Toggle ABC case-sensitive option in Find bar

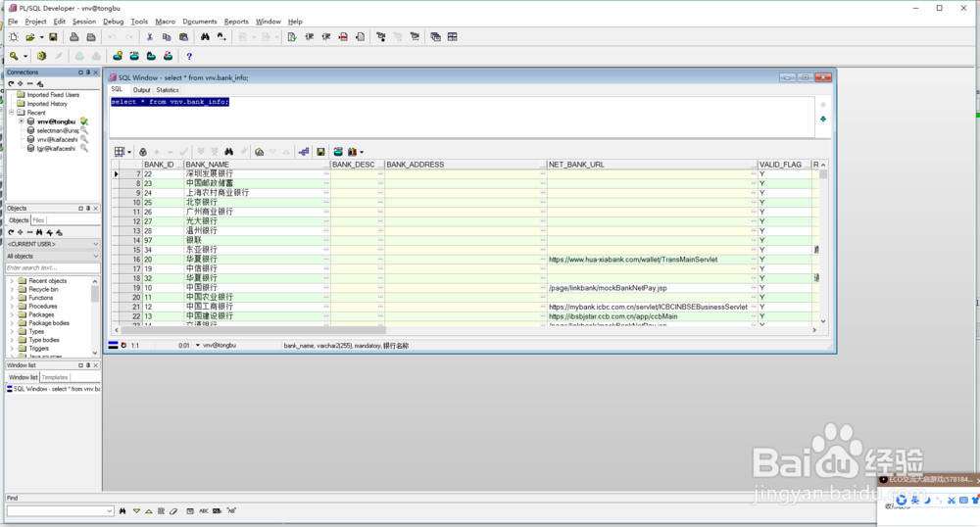[204, 510]
